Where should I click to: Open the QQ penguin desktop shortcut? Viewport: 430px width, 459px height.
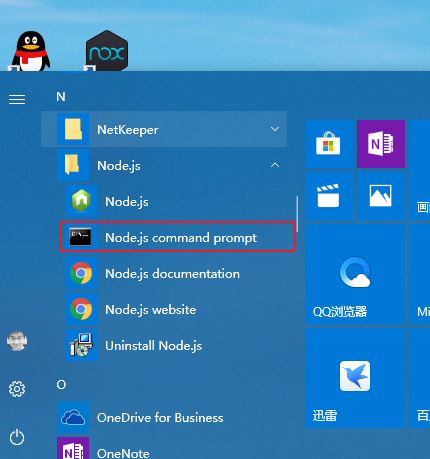pos(31,51)
